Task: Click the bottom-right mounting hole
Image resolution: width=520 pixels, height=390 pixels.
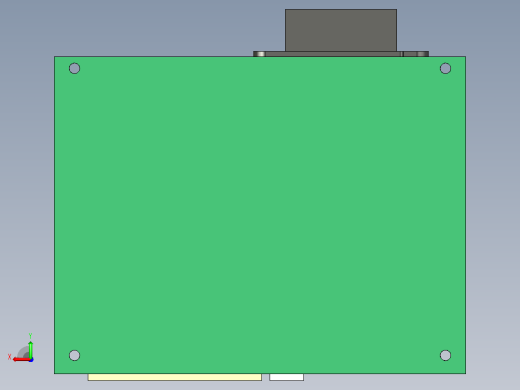Action: pos(445,355)
